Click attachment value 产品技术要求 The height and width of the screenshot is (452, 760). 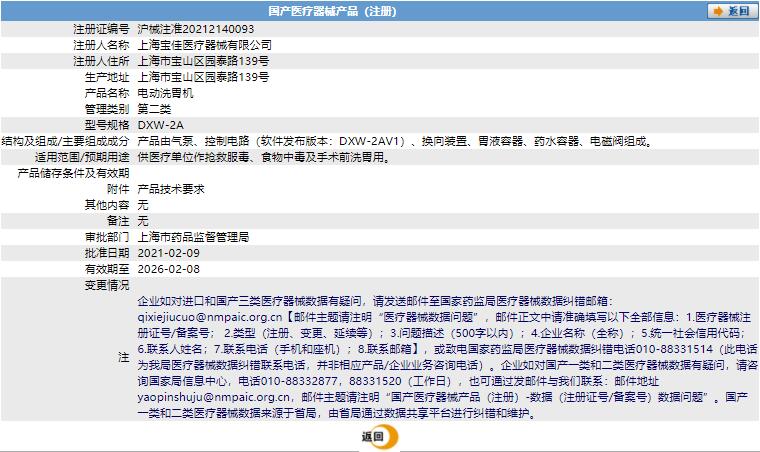pyautogui.click(x=171, y=189)
